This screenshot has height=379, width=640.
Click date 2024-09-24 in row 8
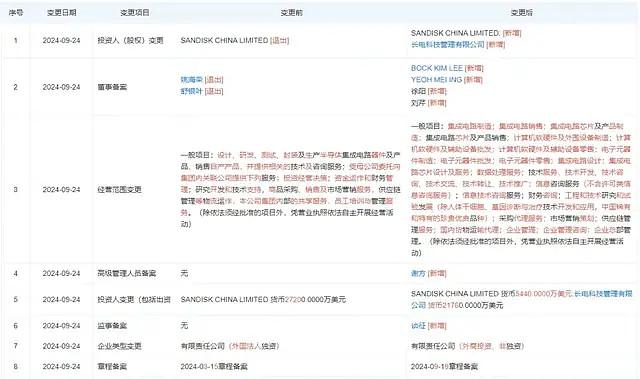tap(62, 366)
